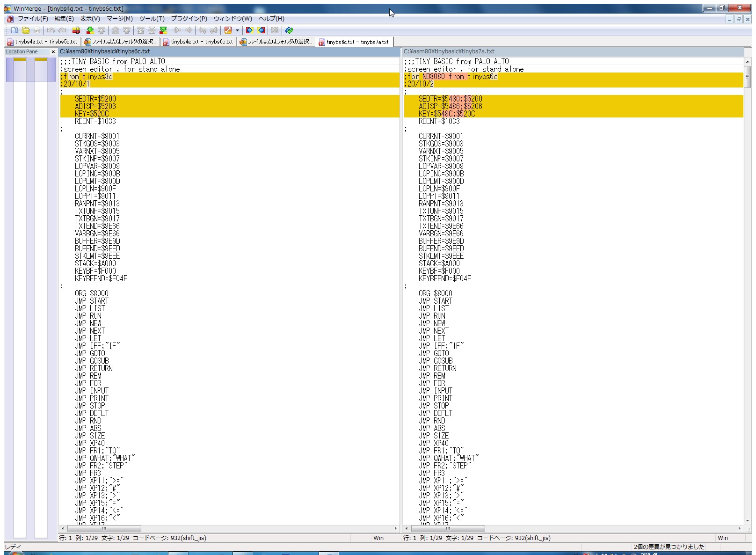Click the Copy all to left icon
Viewport: 756px width, 555px height.
262,30
